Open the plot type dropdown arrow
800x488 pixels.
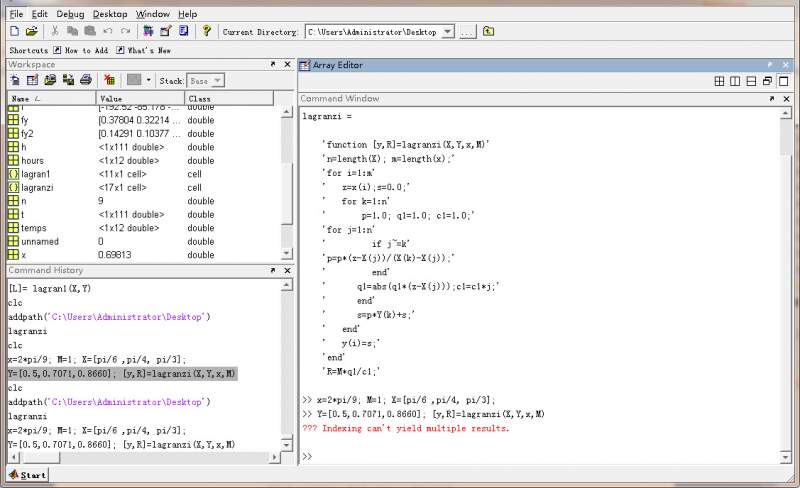tap(149, 80)
